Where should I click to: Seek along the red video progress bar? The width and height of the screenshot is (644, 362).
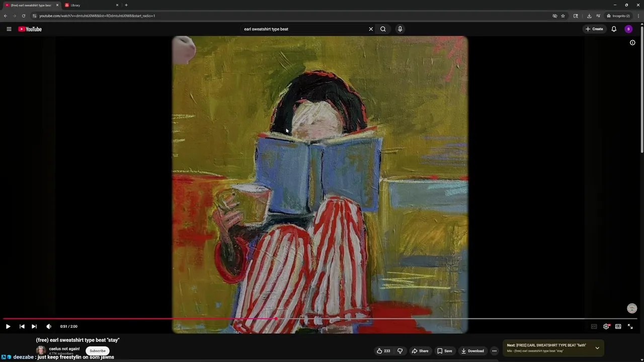(320, 319)
